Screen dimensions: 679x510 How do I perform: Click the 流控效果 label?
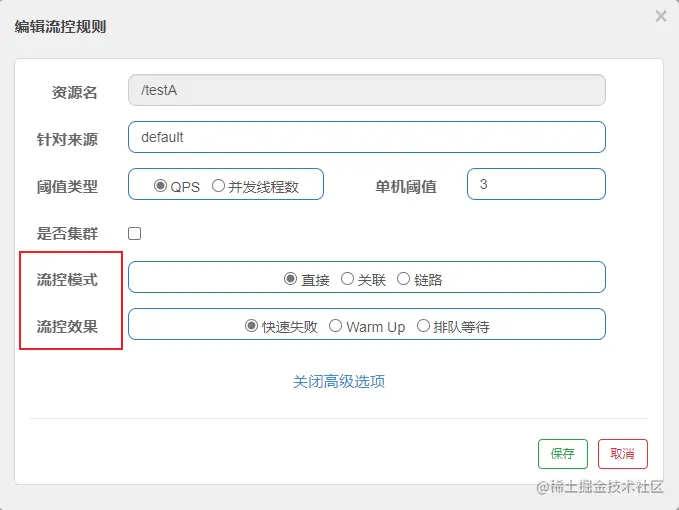tap(67, 327)
